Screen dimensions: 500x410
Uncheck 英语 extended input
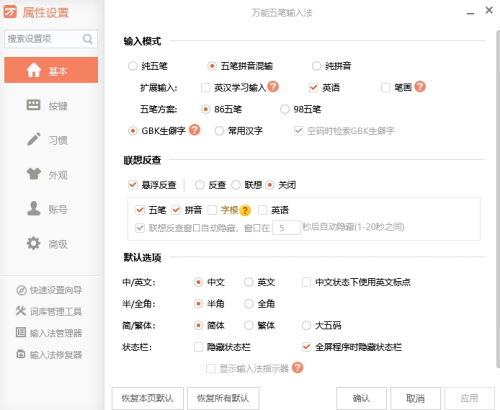pos(314,88)
